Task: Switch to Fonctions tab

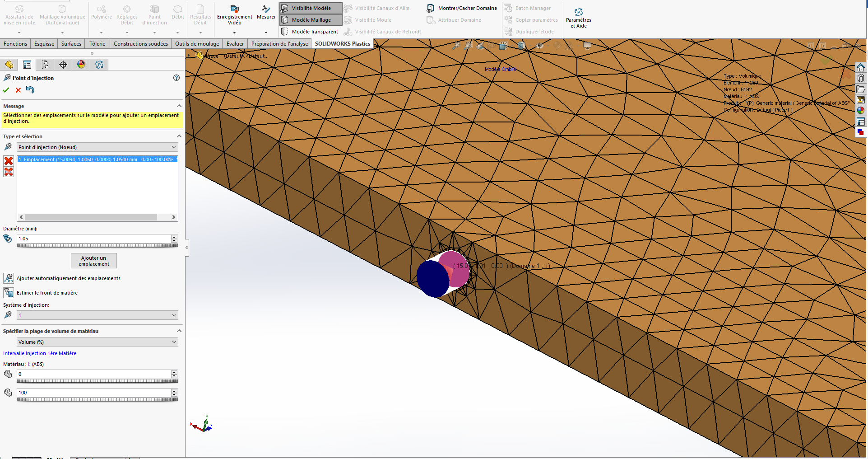Action: click(x=15, y=44)
